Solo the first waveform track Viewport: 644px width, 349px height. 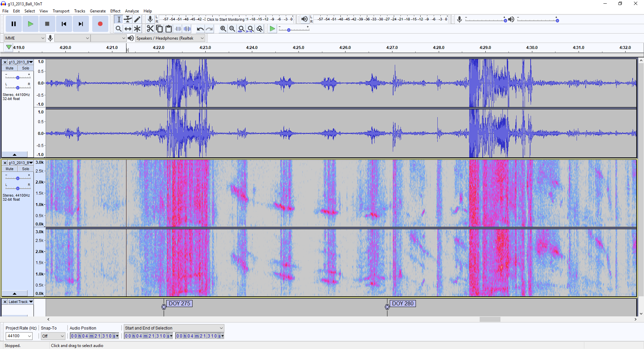pos(25,68)
